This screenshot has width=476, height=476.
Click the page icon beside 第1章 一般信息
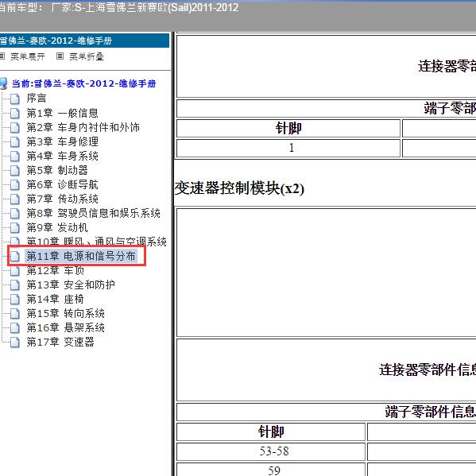[14, 113]
